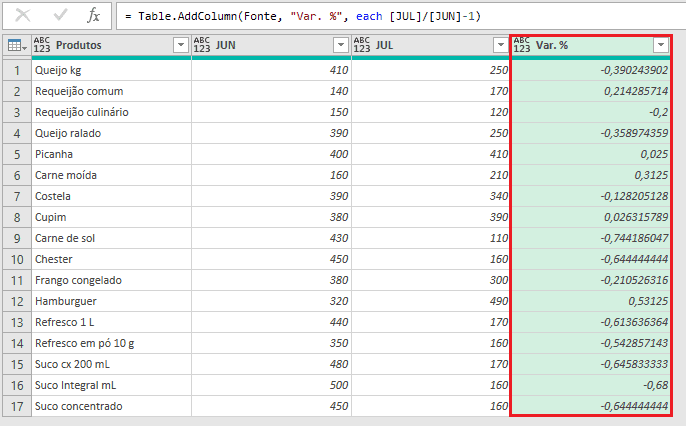Click the Cupim cell

click(x=112, y=217)
